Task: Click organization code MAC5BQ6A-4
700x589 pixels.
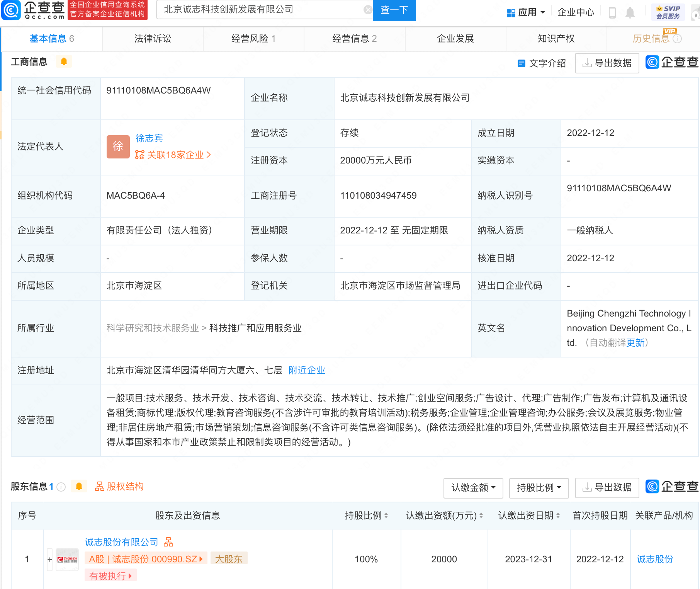Action: (136, 196)
